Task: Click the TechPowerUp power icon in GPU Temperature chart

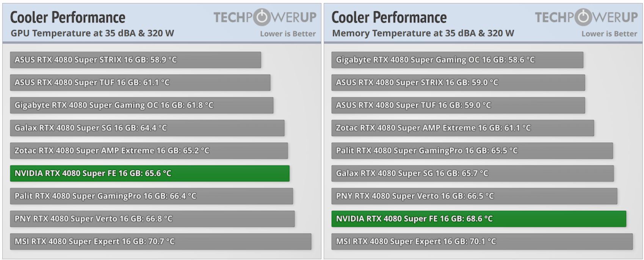Action: 262,17
